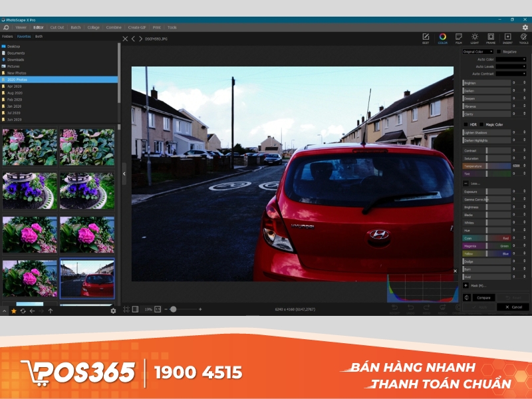This screenshot has width=532, height=399.
Task: Adjust the Cyan-Red color slider
Action: click(x=487, y=238)
